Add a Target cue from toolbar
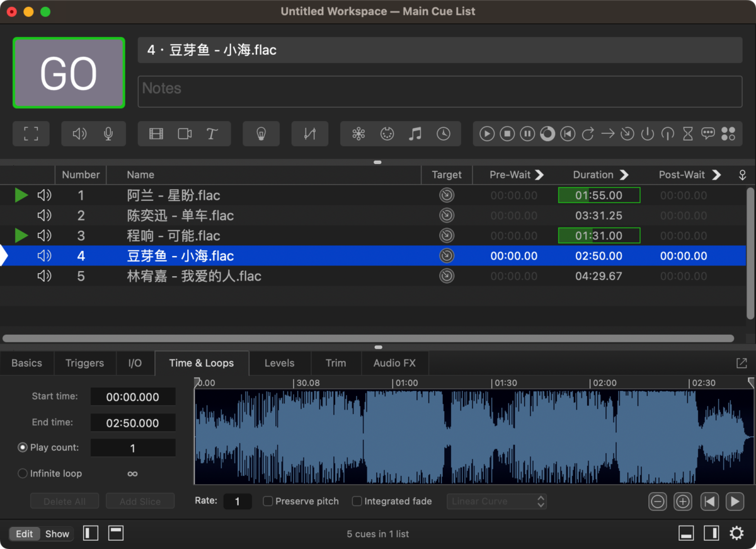Screen dimensions: 756x549 pos(627,134)
